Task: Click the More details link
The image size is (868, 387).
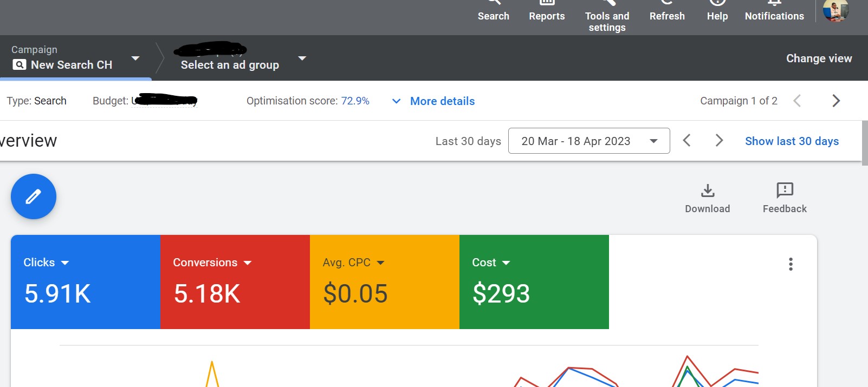Action: (442, 101)
